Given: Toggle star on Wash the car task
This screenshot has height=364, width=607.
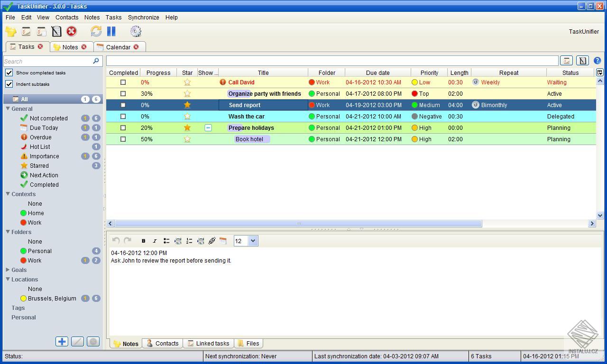Looking at the screenshot, I should click(187, 116).
